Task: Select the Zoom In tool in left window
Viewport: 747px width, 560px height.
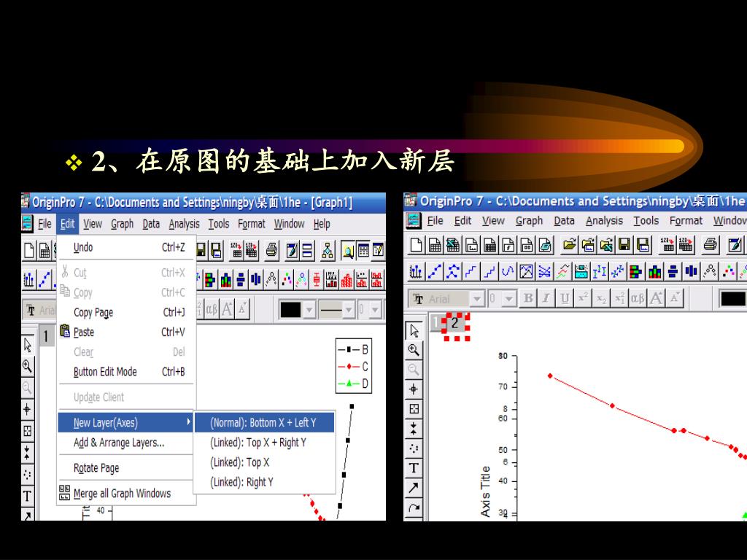Action: [x=28, y=366]
